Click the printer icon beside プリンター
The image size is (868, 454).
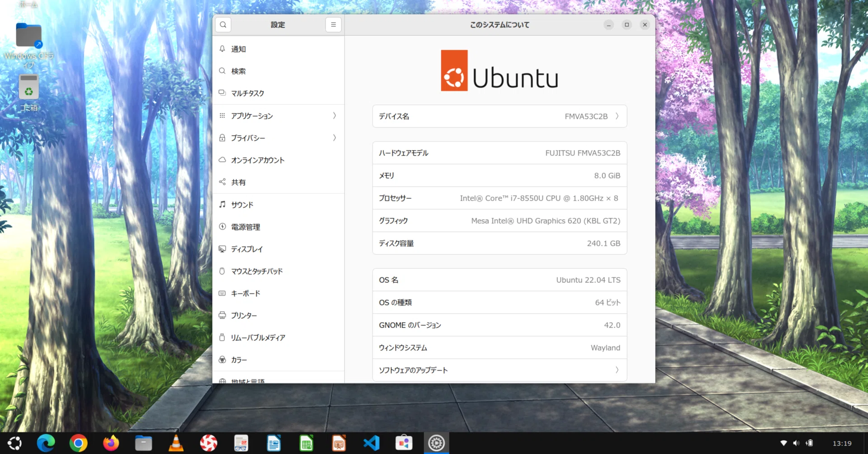pyautogui.click(x=222, y=315)
